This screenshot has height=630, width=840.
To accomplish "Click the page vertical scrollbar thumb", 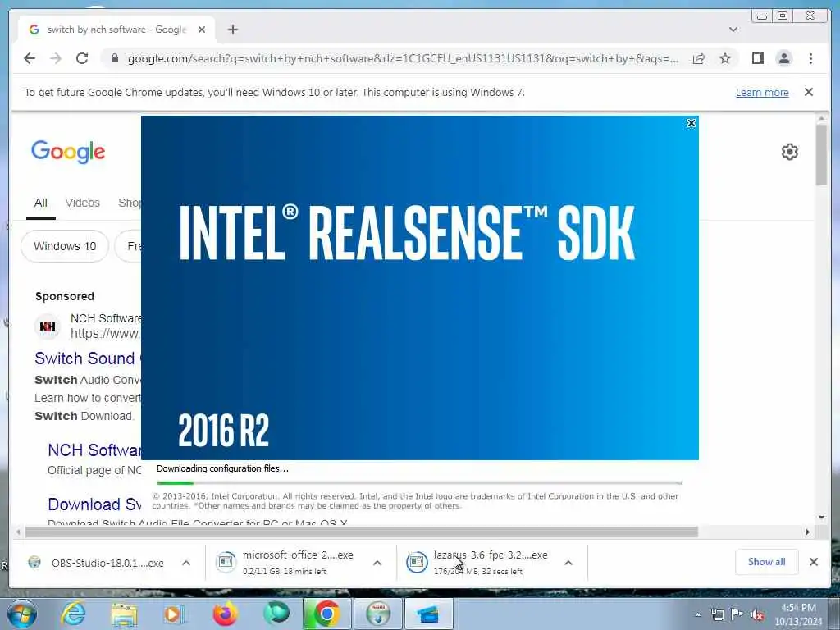I will (x=821, y=155).
